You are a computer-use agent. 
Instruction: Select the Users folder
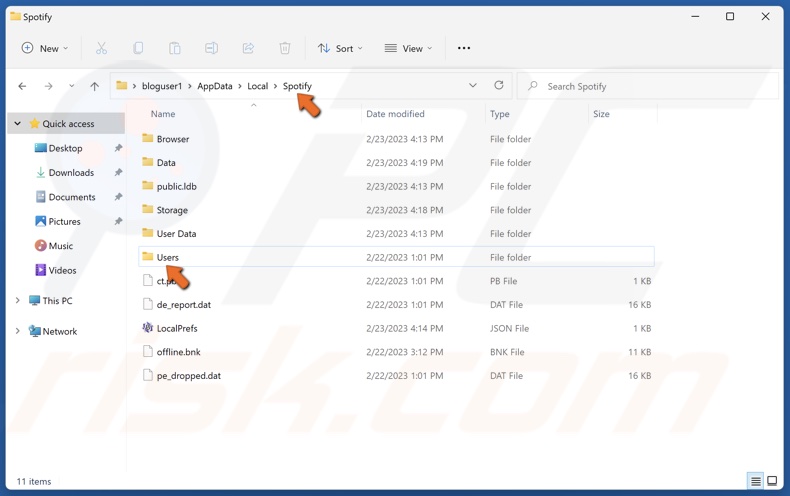[167, 257]
